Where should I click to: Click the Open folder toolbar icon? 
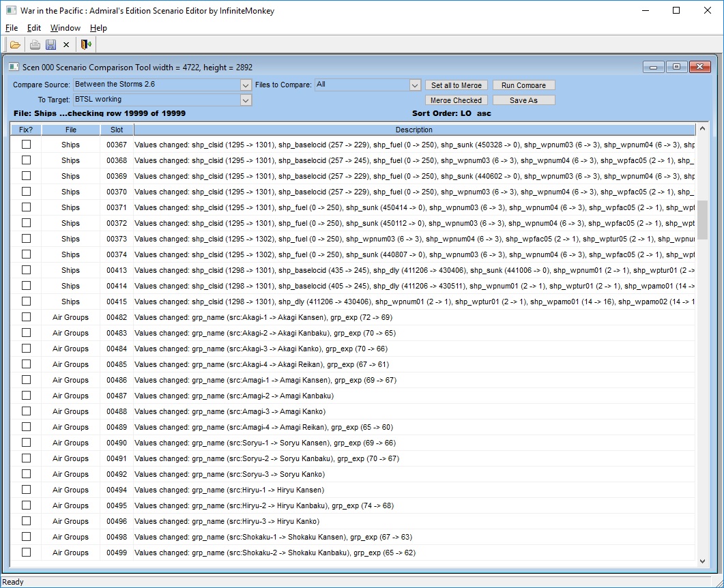pos(15,45)
